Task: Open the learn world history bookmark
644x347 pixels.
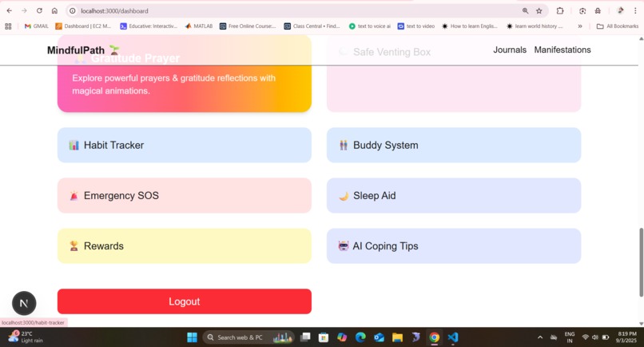Action: click(x=535, y=26)
